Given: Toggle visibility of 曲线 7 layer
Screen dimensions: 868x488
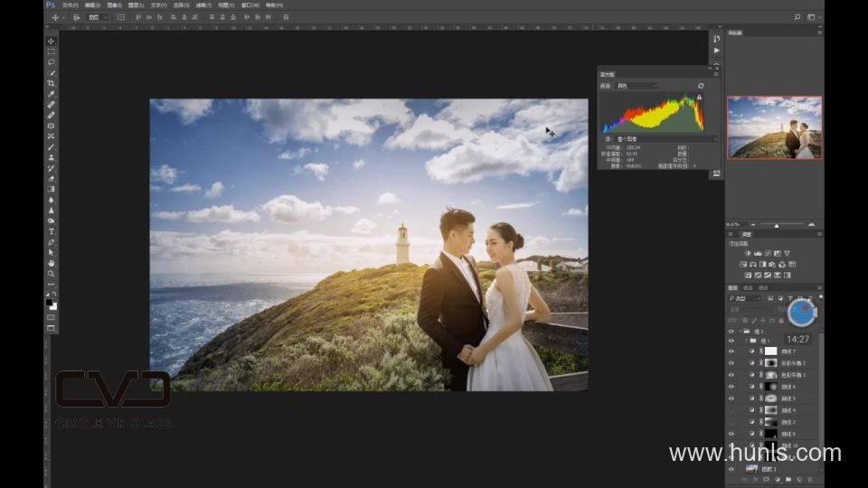Looking at the screenshot, I should click(x=731, y=351).
